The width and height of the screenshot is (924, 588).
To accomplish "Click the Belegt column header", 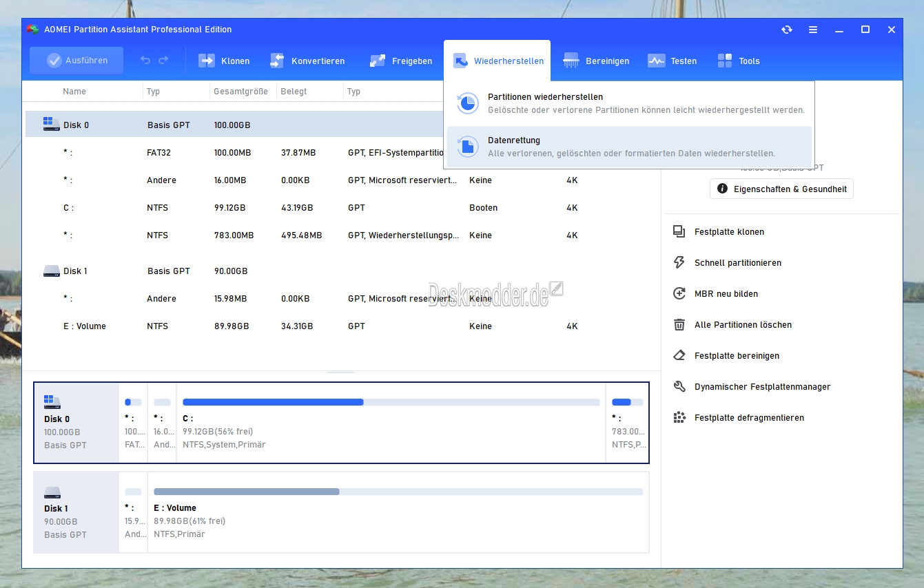I will coord(294,92).
